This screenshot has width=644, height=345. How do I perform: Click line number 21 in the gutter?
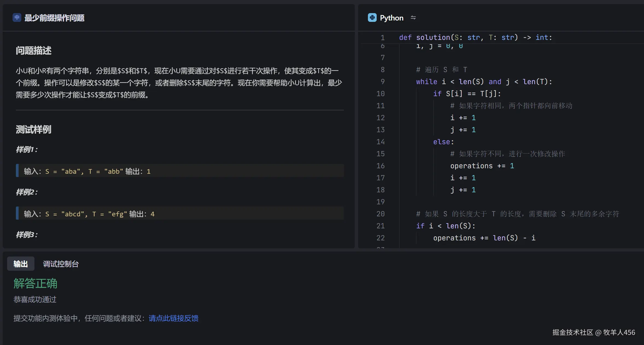[380, 226]
